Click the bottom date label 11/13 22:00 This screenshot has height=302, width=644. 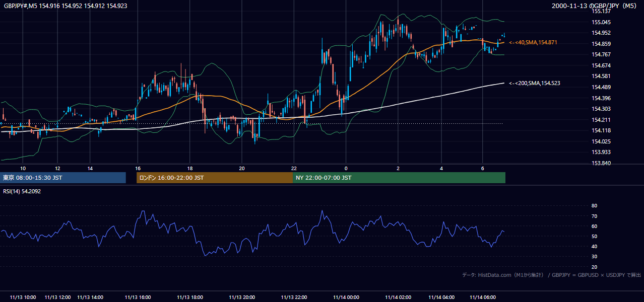point(294,297)
